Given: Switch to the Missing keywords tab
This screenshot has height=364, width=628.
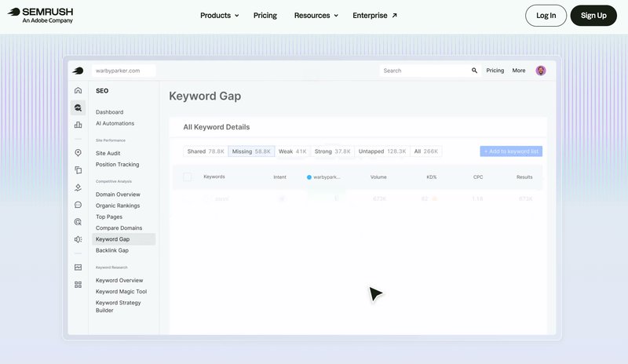Looking at the screenshot, I should pyautogui.click(x=251, y=151).
